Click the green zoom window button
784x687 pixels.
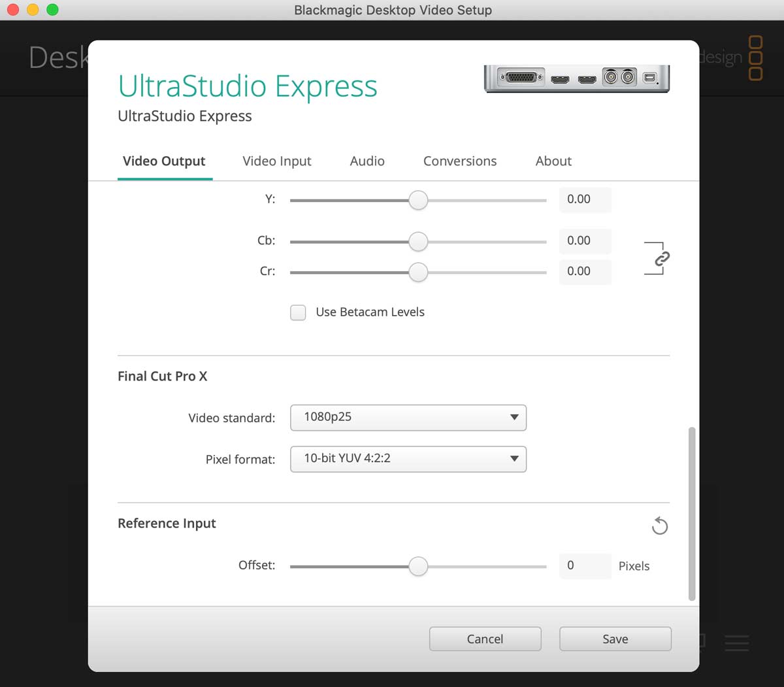[x=52, y=10]
